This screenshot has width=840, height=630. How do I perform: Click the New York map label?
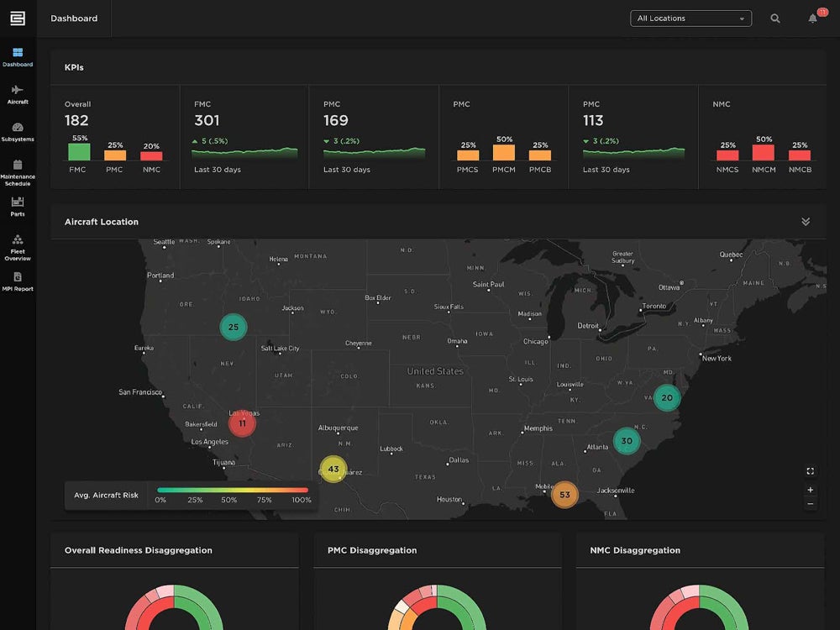click(717, 359)
